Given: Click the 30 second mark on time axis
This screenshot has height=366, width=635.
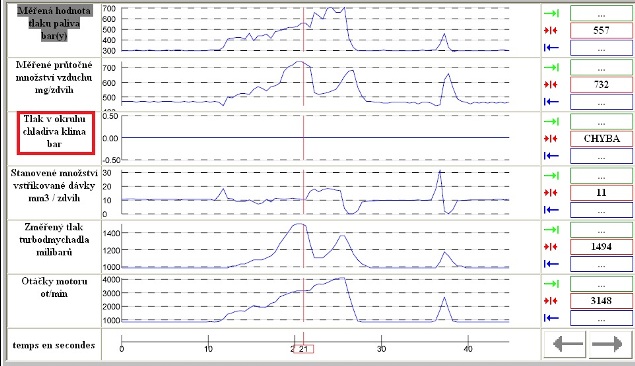Looking at the screenshot, I should tap(381, 349).
